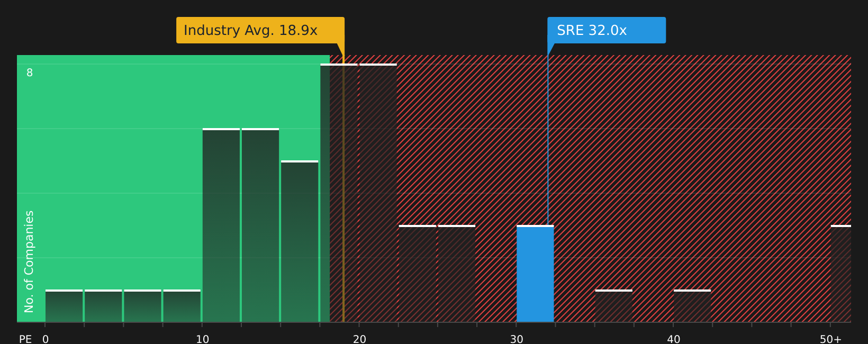
Task: Click the histogram bar at PE 12.5 to 15
Action: click(260, 225)
